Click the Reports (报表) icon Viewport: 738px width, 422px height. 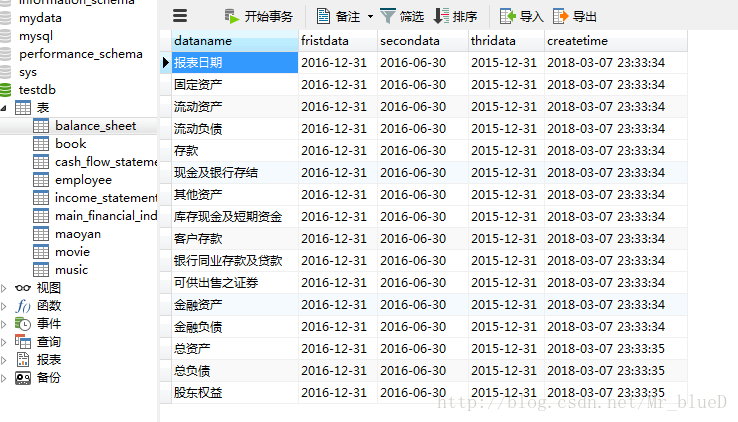(x=23, y=359)
